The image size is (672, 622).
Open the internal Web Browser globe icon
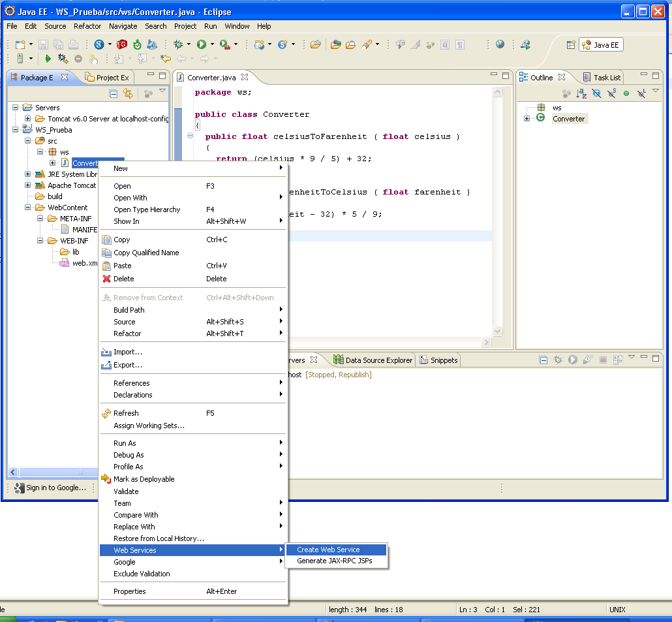(500, 44)
